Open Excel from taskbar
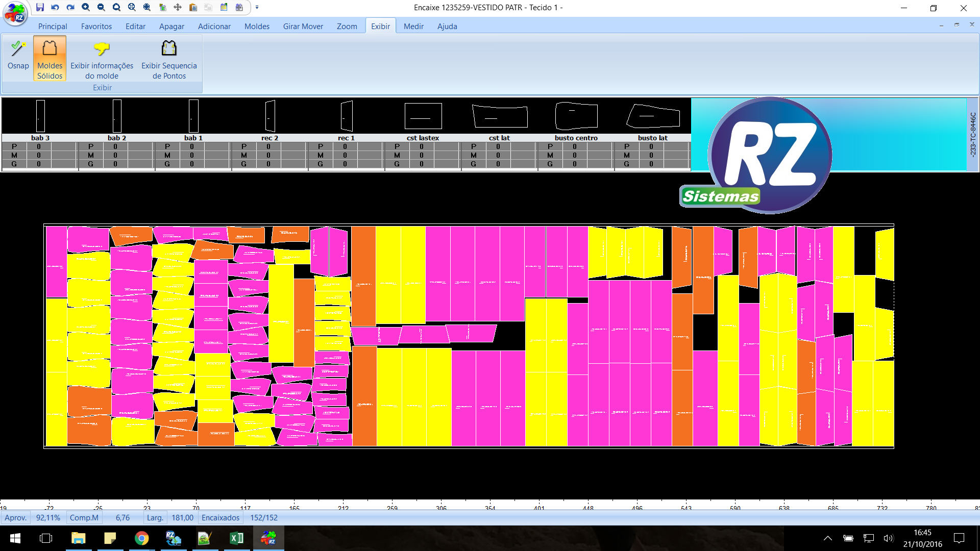980x551 pixels. 236,538
